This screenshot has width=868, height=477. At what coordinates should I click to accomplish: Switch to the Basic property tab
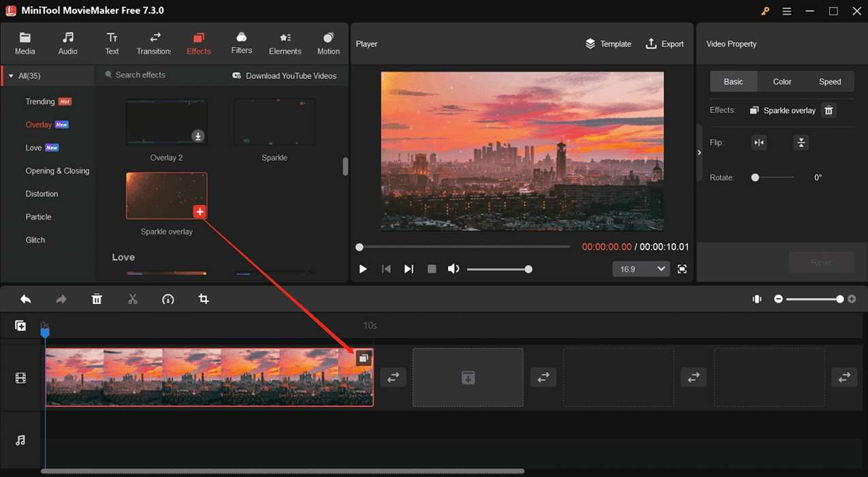tap(733, 82)
